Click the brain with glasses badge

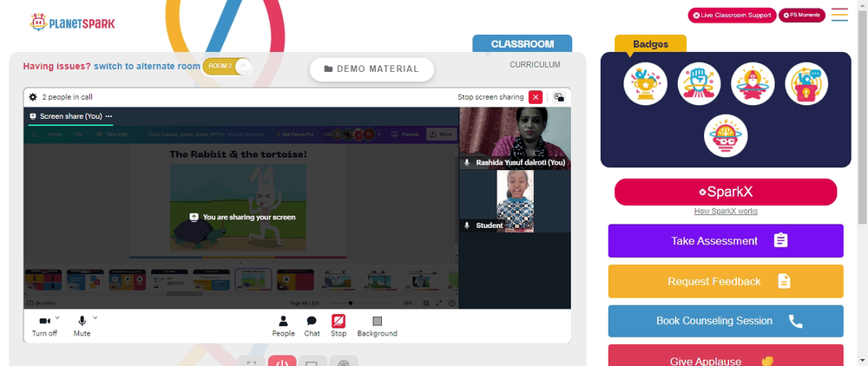pyautogui.click(x=726, y=136)
